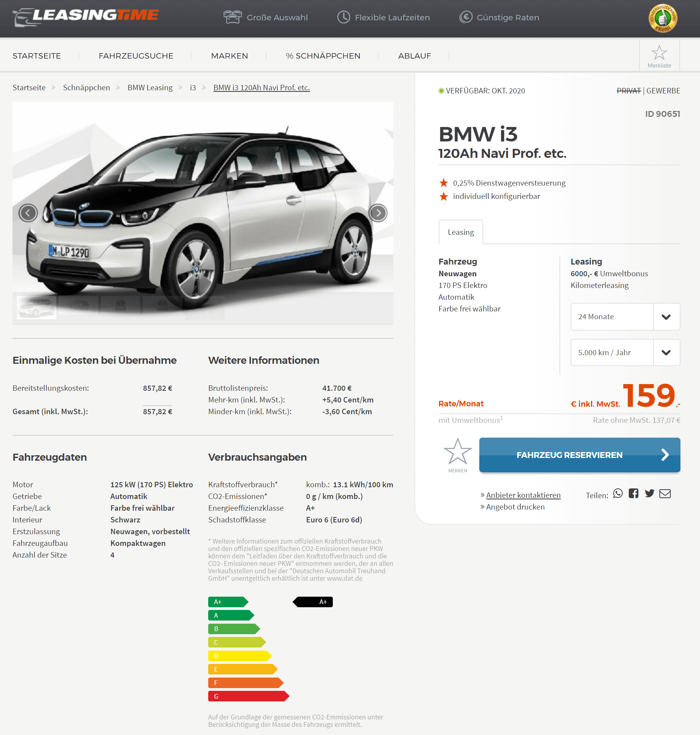Click the star beside individuell konfigurierbar
Viewport: 700px width, 735px height.
[443, 196]
